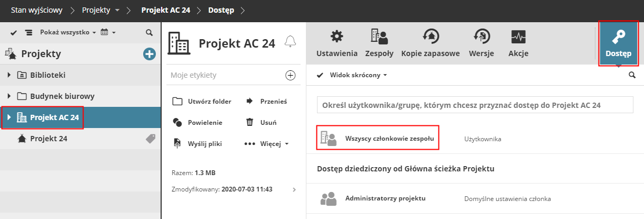Toggle the checkmark select-all in sidebar toolbar
Screen dimensions: 644x219
(14, 33)
